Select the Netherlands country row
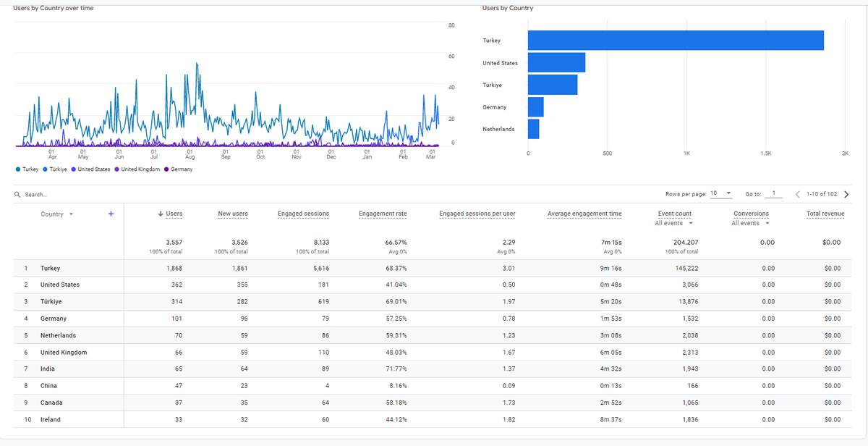The width and height of the screenshot is (868, 446). [433, 335]
